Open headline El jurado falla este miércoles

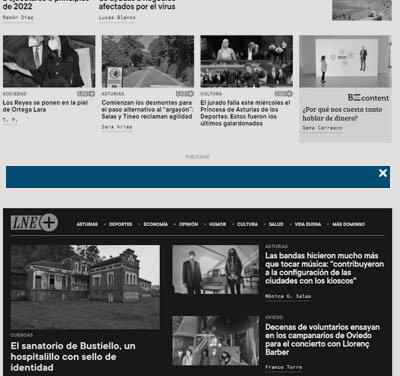[245, 113]
